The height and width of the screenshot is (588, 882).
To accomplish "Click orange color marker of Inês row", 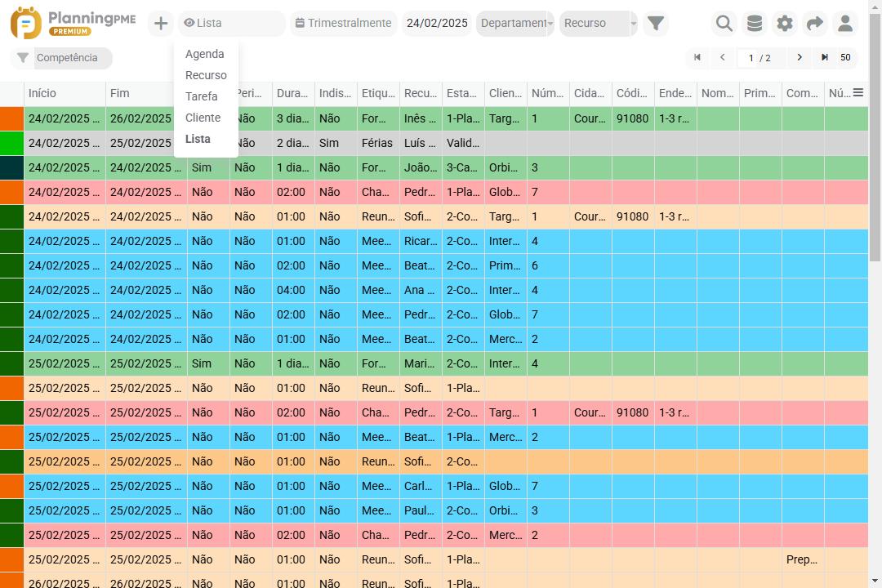I will point(11,118).
